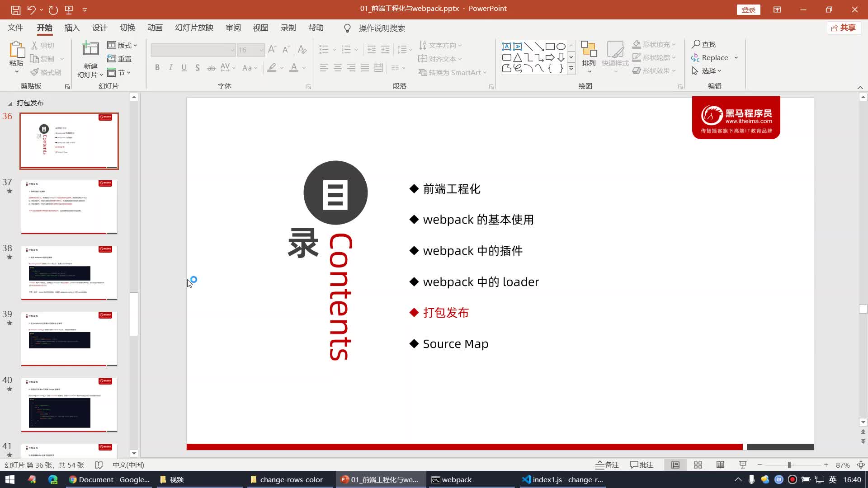The width and height of the screenshot is (868, 488).
Task: Expand the 绘图 panel options
Action: tap(680, 86)
